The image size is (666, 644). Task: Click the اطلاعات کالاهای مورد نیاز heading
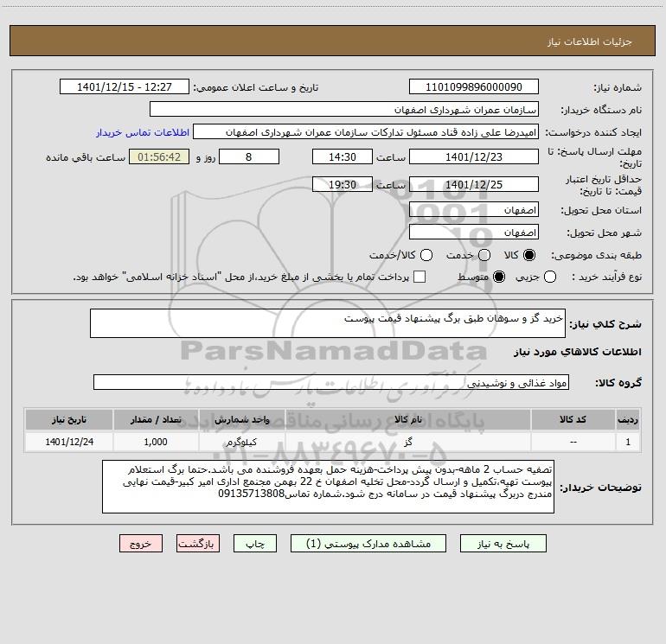click(577, 352)
